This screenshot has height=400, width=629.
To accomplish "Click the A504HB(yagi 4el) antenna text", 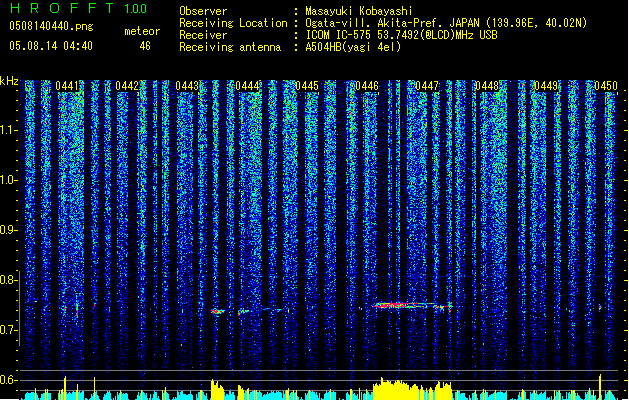I will click(353, 47).
